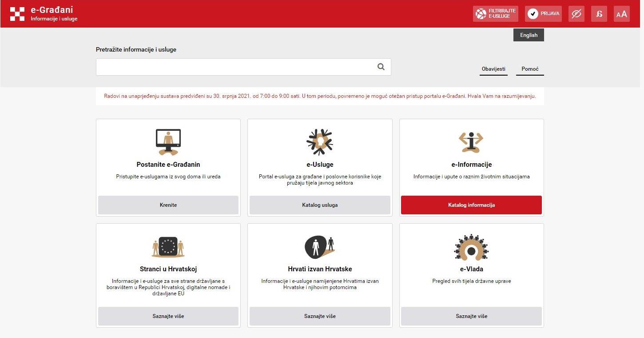Screen dimensions: 644x338
Task: Toggle the AA font size setting
Action: click(x=621, y=13)
